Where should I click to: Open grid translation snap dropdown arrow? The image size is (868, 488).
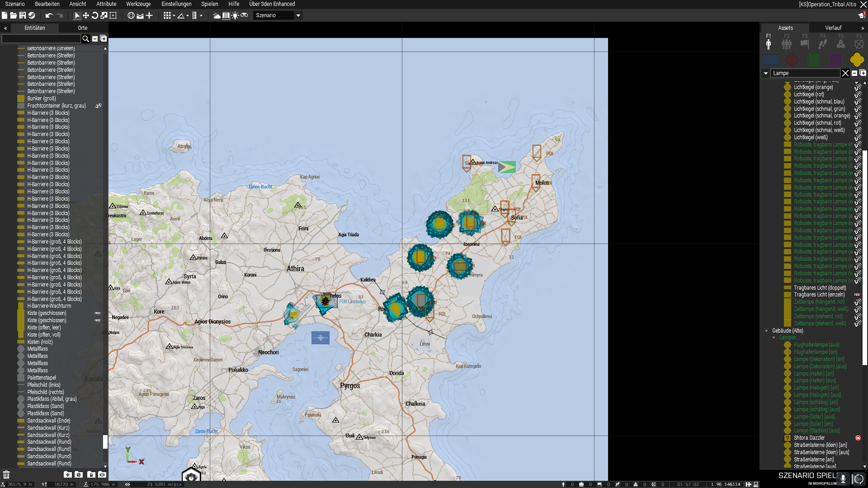174,15
